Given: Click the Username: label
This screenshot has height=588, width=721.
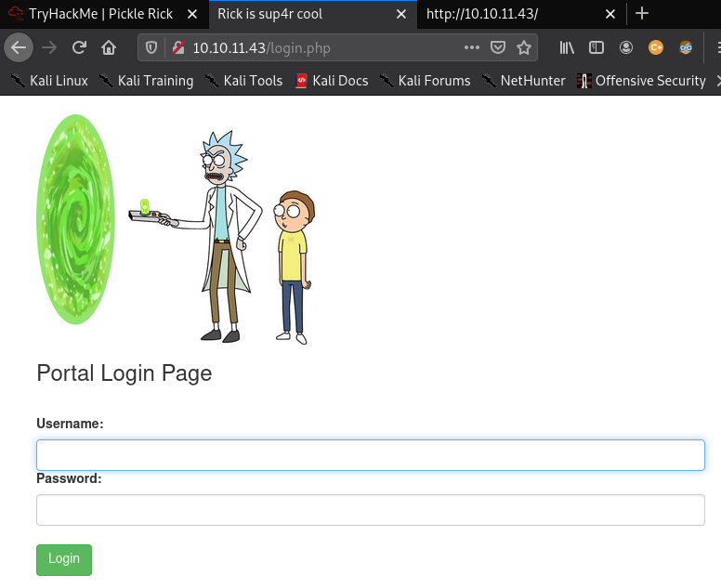Looking at the screenshot, I should 70,424.
